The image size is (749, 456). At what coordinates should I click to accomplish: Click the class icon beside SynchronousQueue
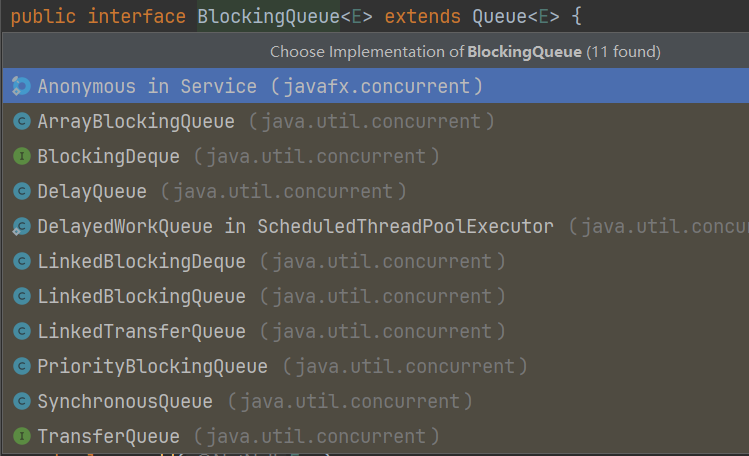click(21, 402)
